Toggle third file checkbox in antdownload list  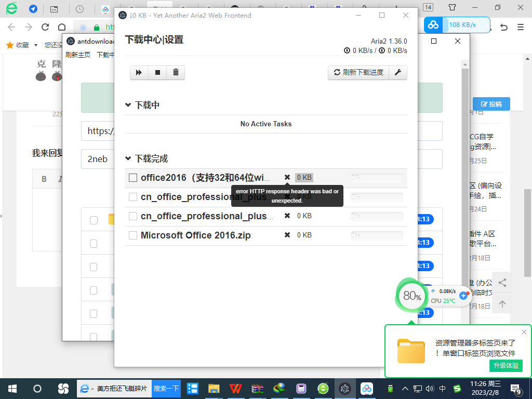[94, 267]
